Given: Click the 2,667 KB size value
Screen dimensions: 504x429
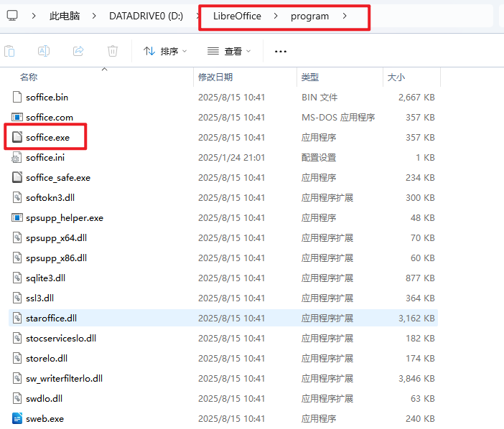Looking at the screenshot, I should tap(416, 98).
